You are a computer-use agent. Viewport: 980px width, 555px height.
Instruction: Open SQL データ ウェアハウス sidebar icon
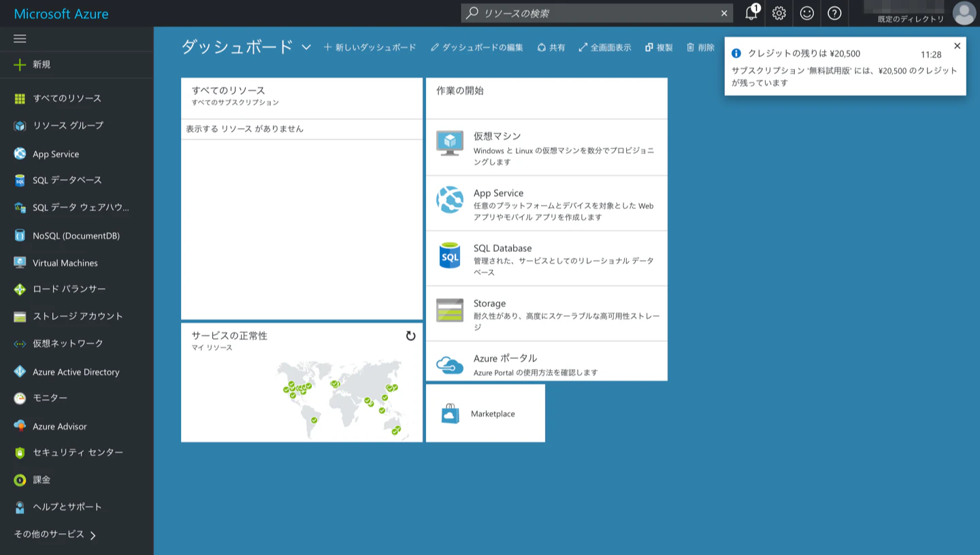[x=20, y=208]
